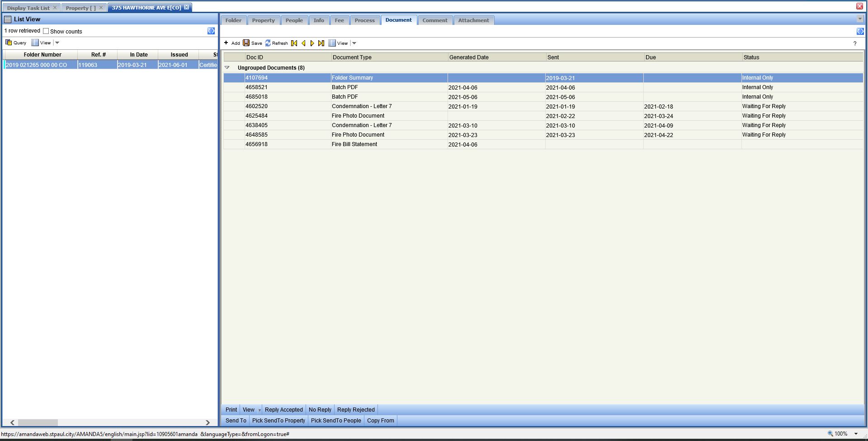Open View dropdown arrow in List View
The width and height of the screenshot is (868, 441).
click(x=57, y=43)
